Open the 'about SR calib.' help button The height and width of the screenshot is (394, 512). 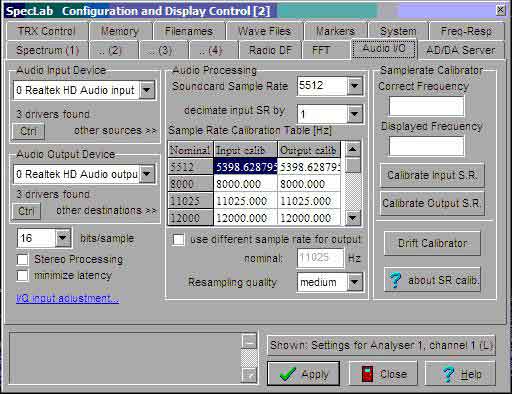coord(432,280)
